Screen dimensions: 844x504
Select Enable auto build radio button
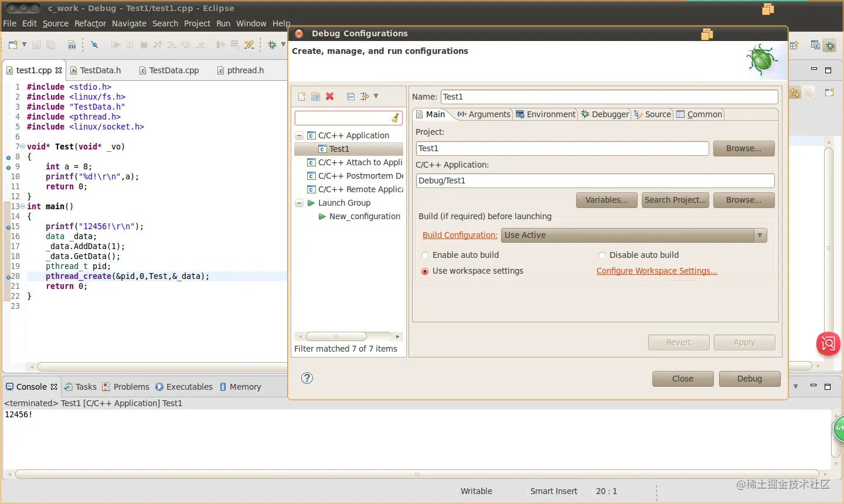tap(426, 256)
